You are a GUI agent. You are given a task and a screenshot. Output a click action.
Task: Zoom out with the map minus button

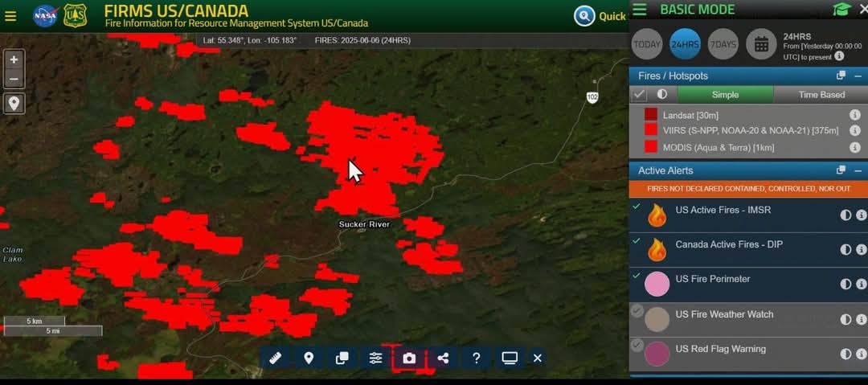click(14, 80)
